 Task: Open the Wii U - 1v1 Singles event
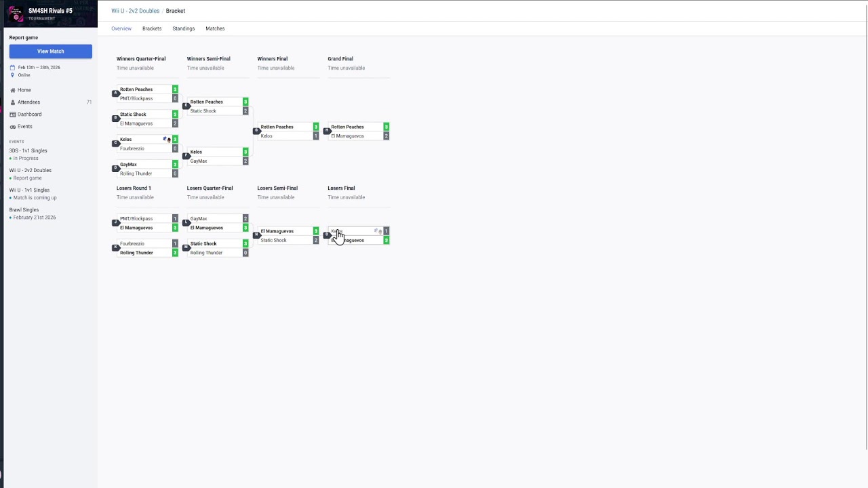tap(29, 190)
